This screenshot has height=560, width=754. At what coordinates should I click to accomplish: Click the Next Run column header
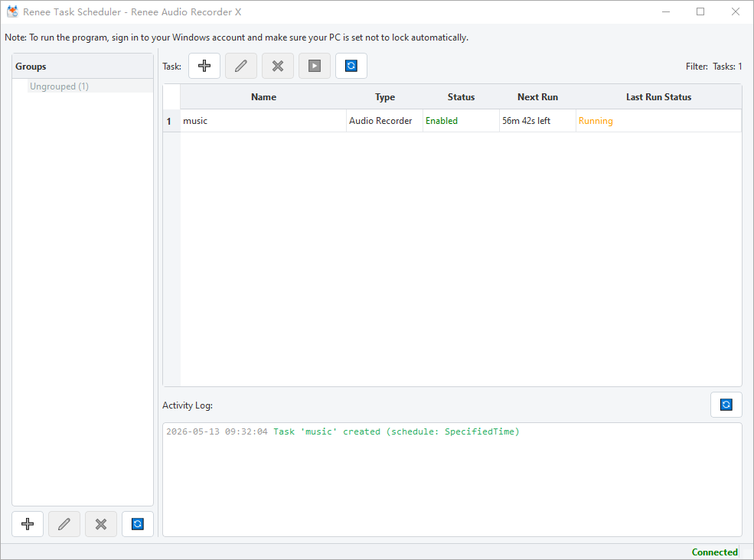537,97
